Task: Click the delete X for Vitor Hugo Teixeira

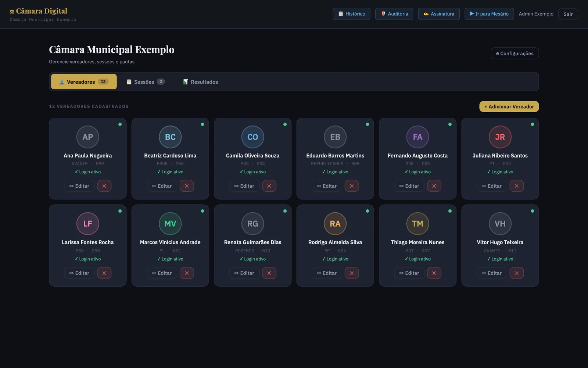Action: (x=517, y=273)
